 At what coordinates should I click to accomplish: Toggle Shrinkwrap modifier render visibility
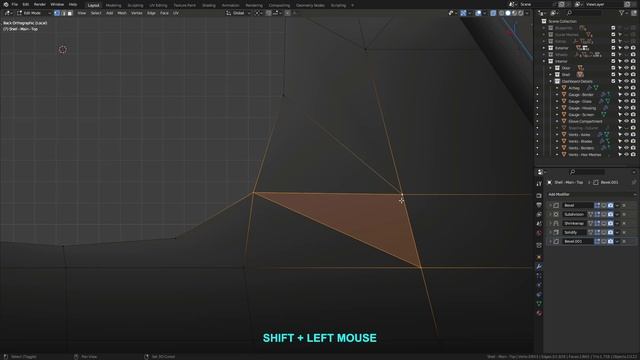[611, 223]
